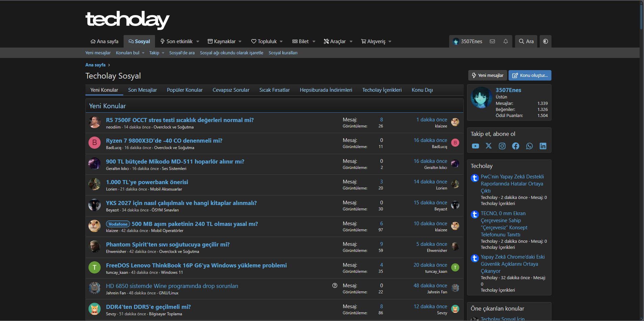
Task: Click Techolay icon beside Yapay Zekâ Chrome article
Action: (475, 258)
